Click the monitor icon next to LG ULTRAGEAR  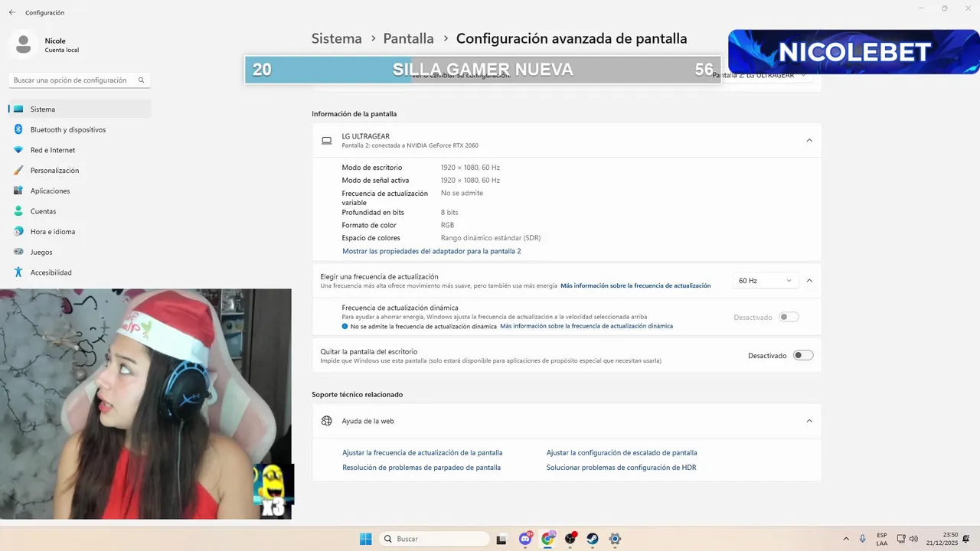326,141
